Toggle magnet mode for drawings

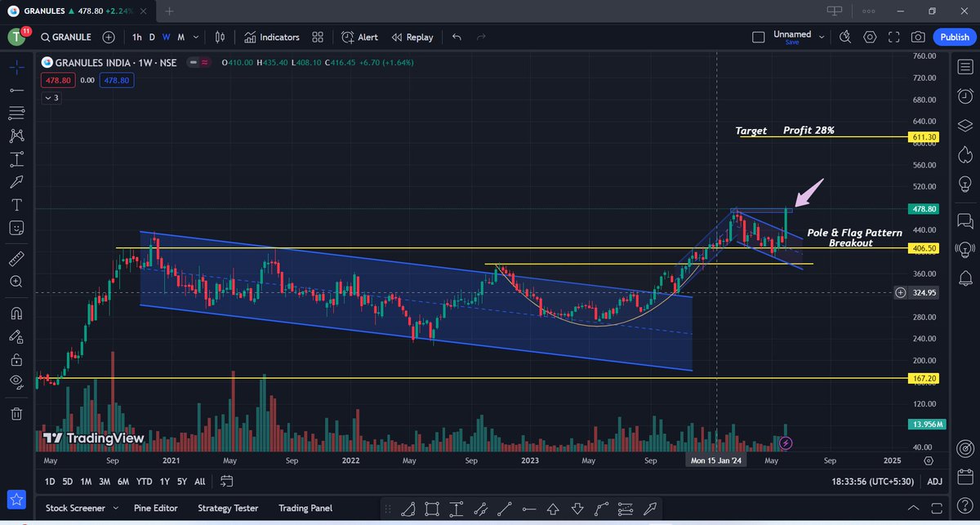pyautogui.click(x=16, y=313)
